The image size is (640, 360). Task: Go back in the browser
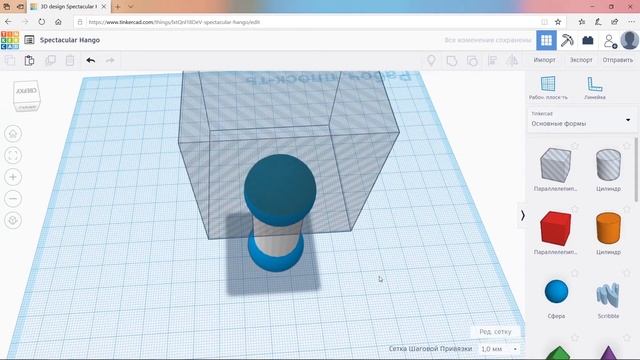(8, 22)
